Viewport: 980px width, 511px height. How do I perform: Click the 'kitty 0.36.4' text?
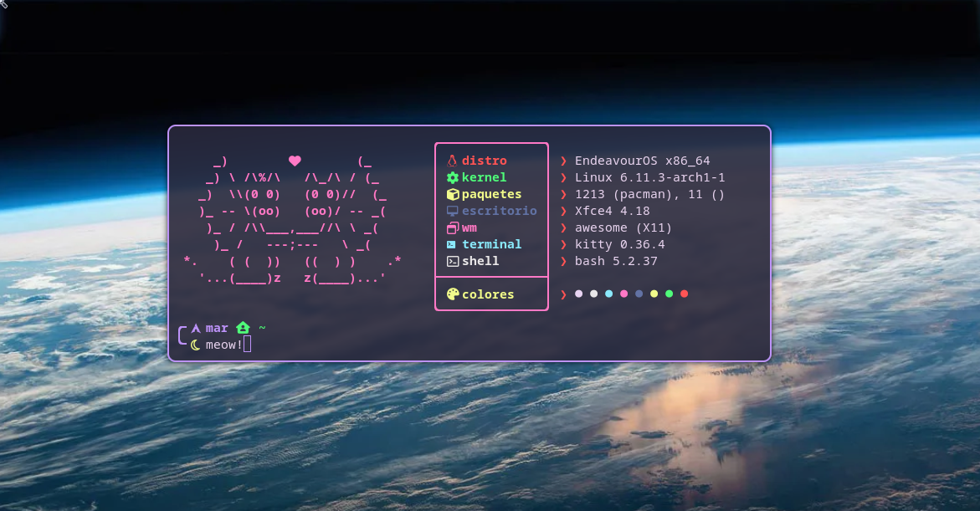pos(620,245)
